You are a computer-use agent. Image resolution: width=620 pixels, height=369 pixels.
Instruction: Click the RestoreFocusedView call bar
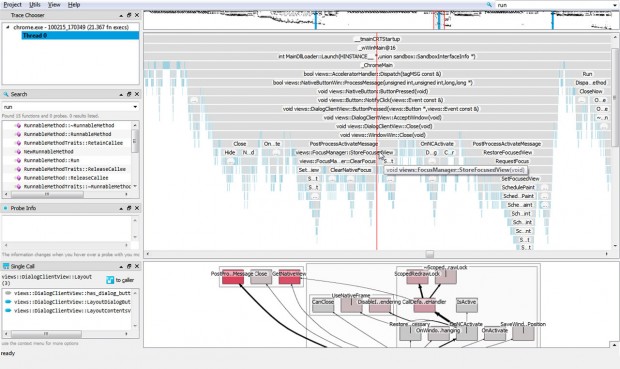[x=508, y=153]
